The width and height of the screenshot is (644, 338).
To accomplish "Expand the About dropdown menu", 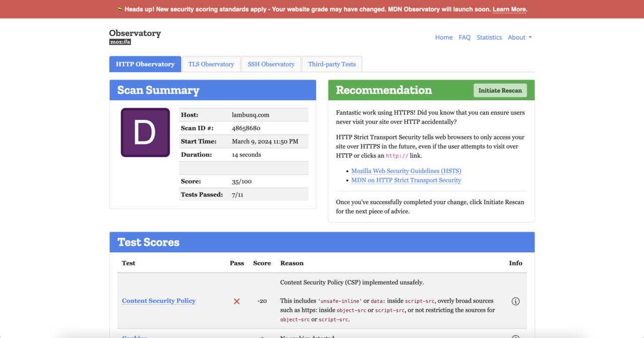I will (520, 37).
